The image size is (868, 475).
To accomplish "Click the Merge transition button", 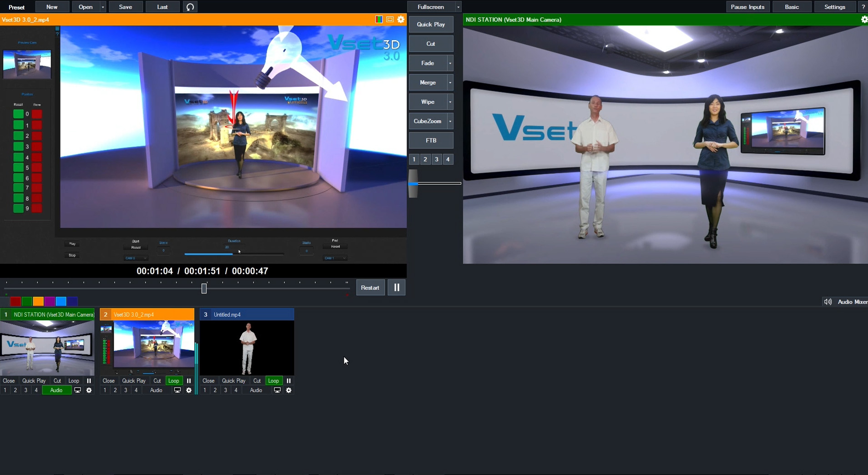I will tap(428, 83).
